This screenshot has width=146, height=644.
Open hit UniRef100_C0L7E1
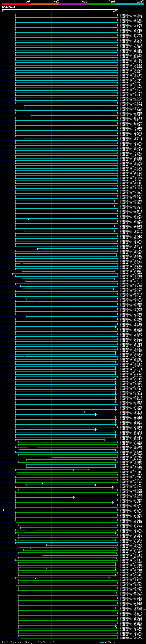click(131, 47)
